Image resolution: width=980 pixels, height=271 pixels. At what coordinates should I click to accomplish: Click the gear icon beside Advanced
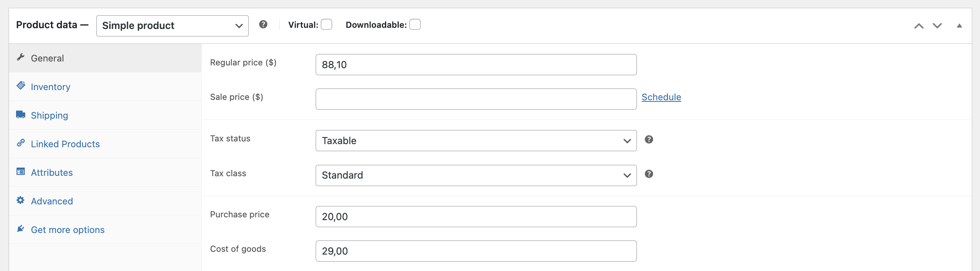21,201
